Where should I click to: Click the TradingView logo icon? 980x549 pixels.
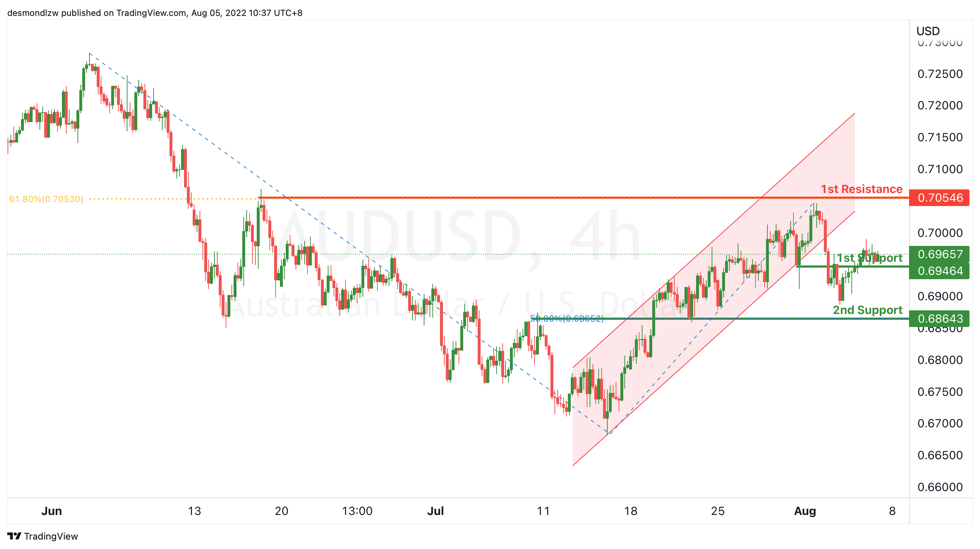coord(14,536)
